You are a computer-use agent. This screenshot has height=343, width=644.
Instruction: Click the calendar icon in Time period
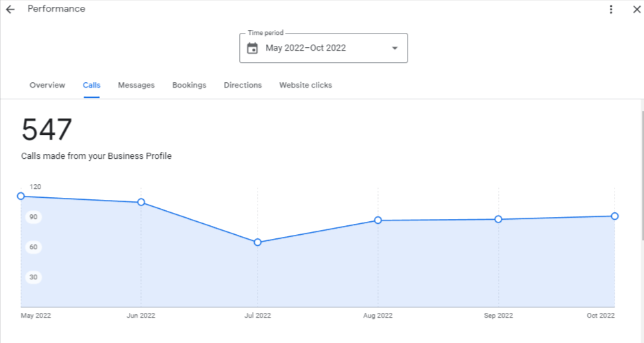tap(252, 48)
